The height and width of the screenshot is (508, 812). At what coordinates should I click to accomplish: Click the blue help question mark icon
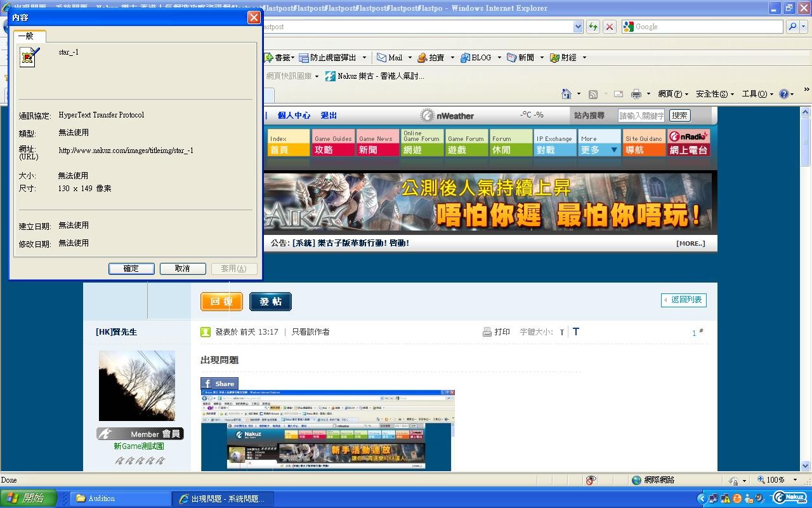click(784, 94)
